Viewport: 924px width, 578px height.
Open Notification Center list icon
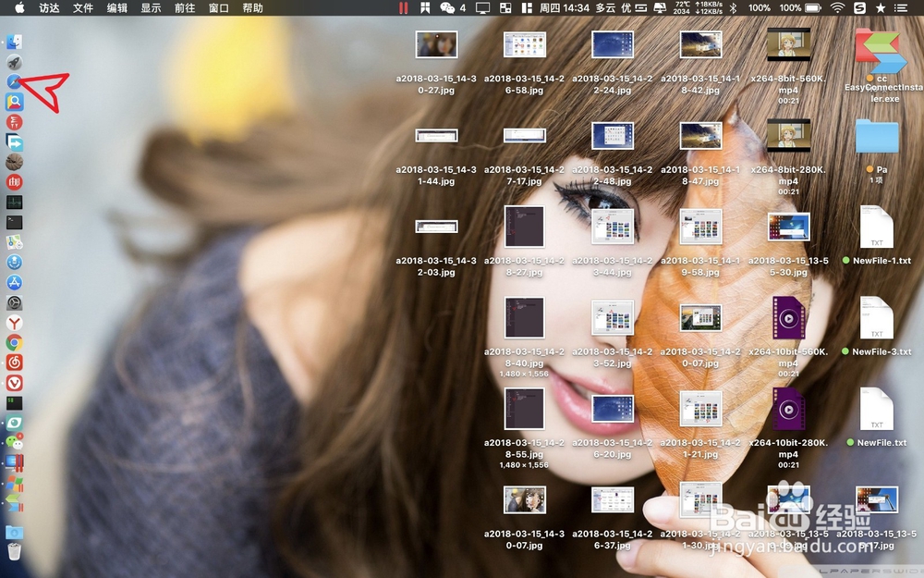900,7
